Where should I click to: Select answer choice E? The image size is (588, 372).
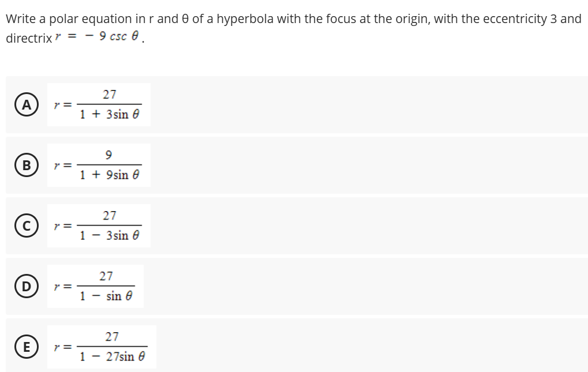pyautogui.click(x=25, y=346)
